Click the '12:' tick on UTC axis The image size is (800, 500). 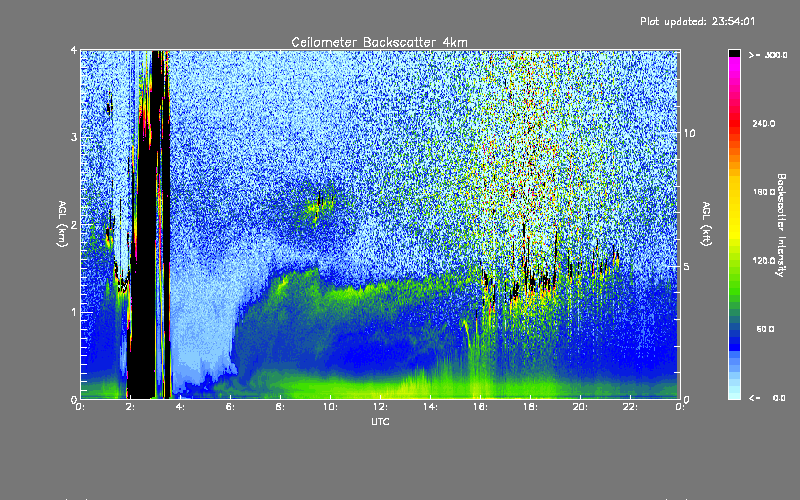(380, 407)
